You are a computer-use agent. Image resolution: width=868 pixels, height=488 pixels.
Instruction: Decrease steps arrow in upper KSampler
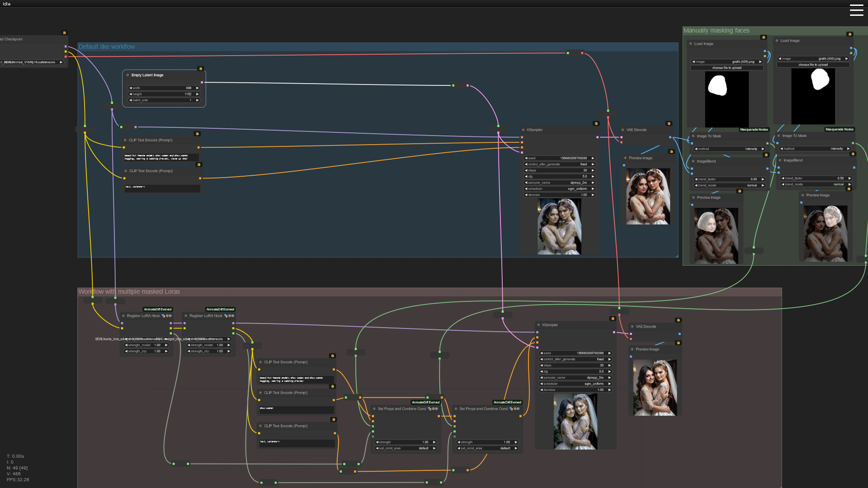(x=526, y=170)
